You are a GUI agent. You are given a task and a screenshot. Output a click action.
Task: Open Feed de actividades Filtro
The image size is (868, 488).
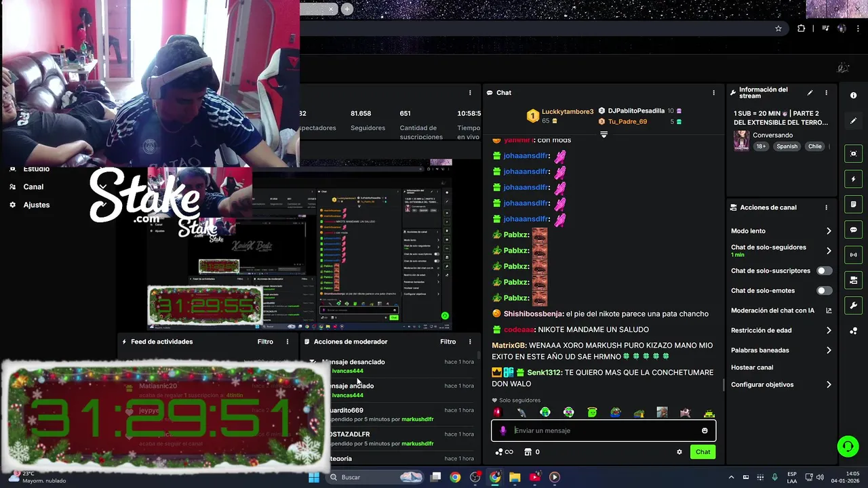(265, 342)
